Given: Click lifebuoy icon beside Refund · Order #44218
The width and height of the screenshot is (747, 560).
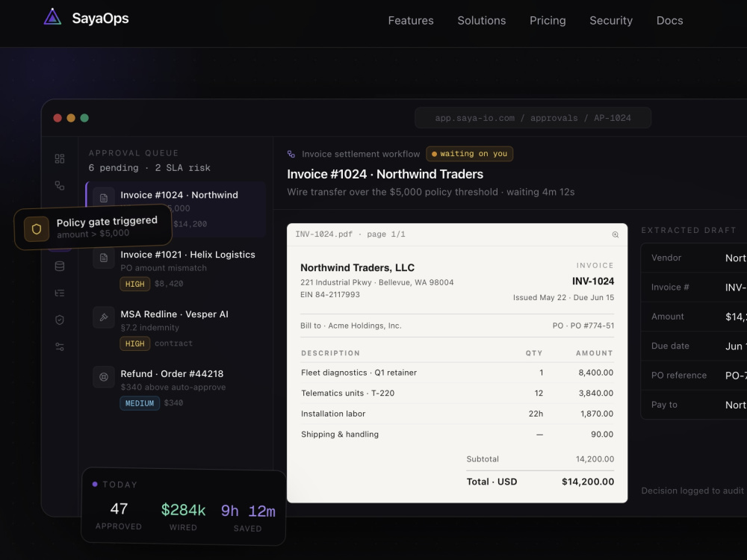Looking at the screenshot, I should click(x=103, y=377).
